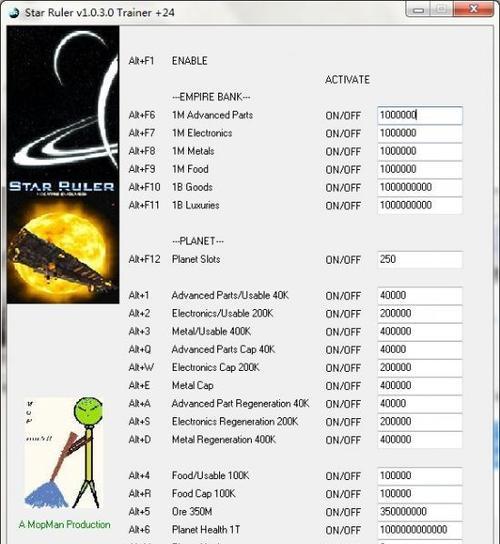The image size is (500, 544).
Task: Toggle ON/OFF for Ore 350M
Action: (x=343, y=512)
